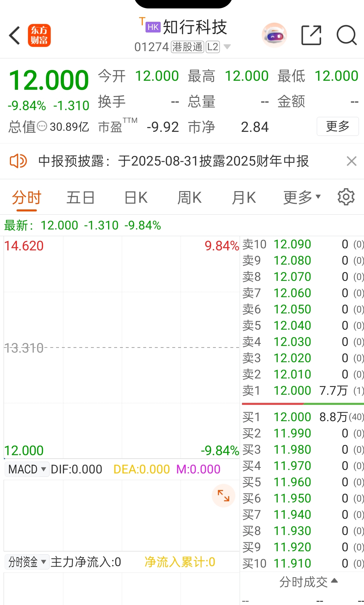Select the 卖7 12.060 order row
The height and width of the screenshot is (605, 364).
pos(303,293)
